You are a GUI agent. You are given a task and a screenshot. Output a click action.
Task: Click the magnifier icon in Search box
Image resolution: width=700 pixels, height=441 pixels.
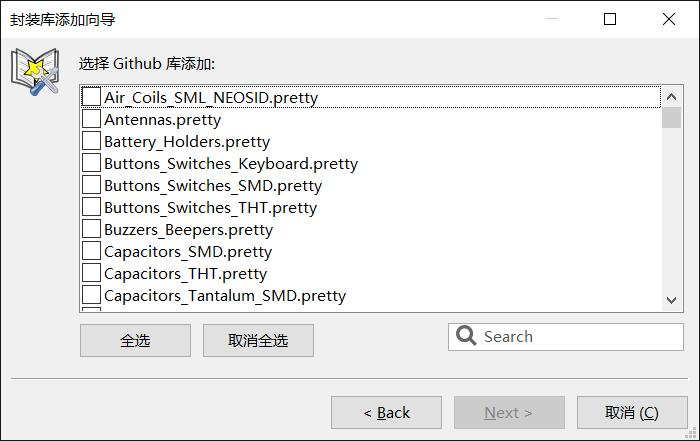point(466,335)
